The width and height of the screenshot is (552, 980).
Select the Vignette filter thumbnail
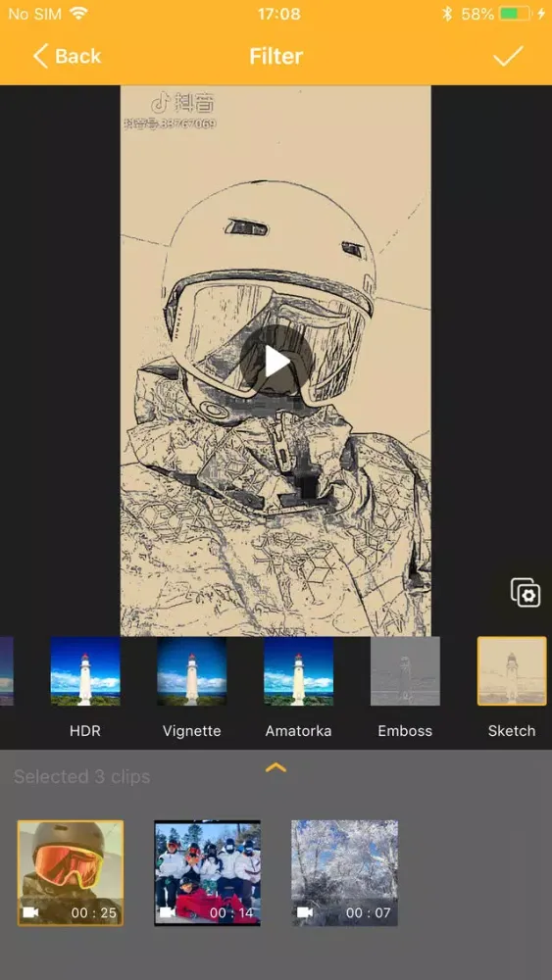(192, 671)
